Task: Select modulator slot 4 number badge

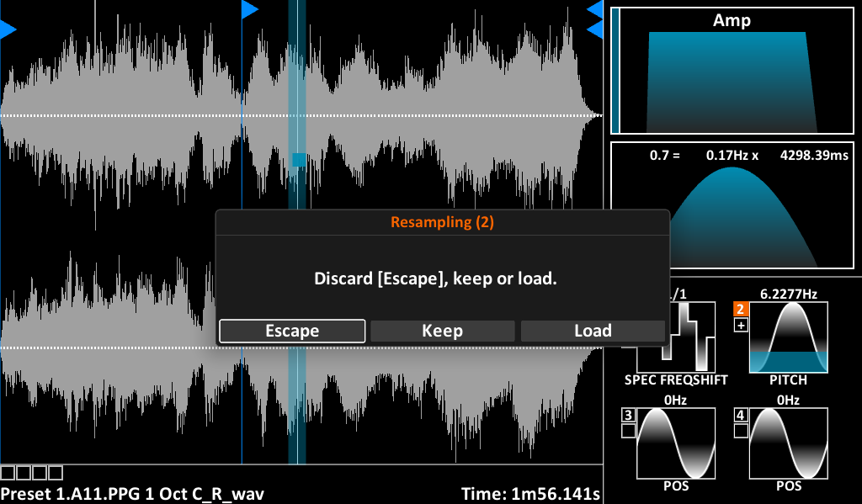Action: [741, 415]
